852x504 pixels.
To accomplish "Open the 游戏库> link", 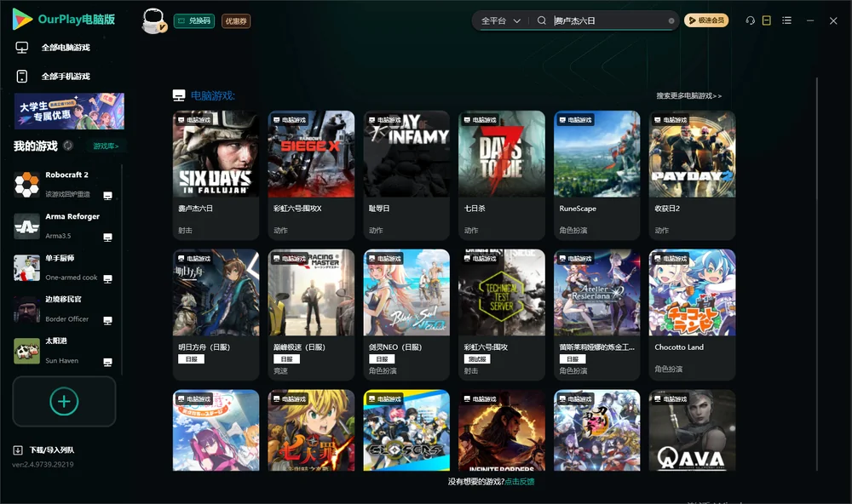I will coord(106,146).
